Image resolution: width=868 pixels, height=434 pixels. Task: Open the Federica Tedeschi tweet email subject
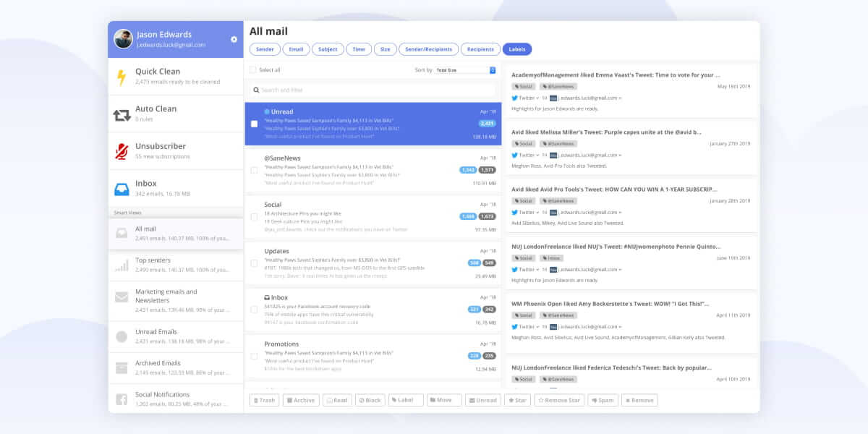pos(612,367)
